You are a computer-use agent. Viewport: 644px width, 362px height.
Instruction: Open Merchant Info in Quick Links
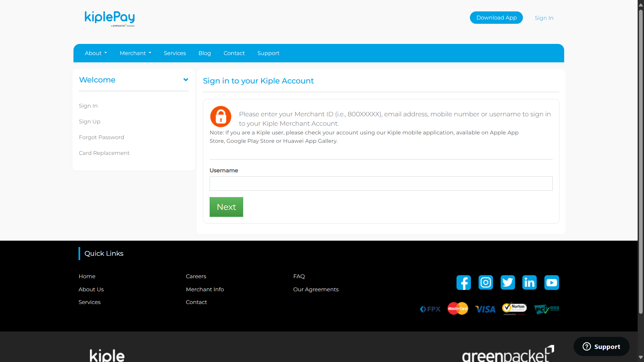pos(205,290)
